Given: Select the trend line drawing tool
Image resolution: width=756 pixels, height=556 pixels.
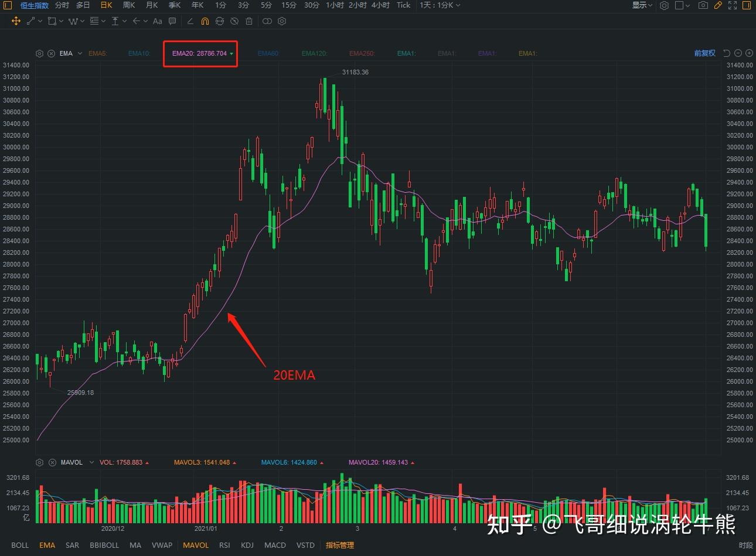Looking at the screenshot, I should coord(31,21).
